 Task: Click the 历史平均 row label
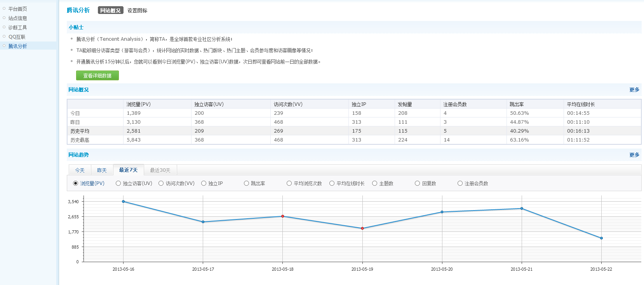pos(80,131)
